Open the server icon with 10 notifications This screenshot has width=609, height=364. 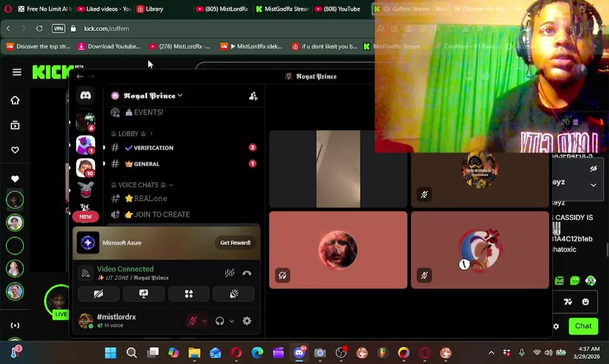click(85, 167)
